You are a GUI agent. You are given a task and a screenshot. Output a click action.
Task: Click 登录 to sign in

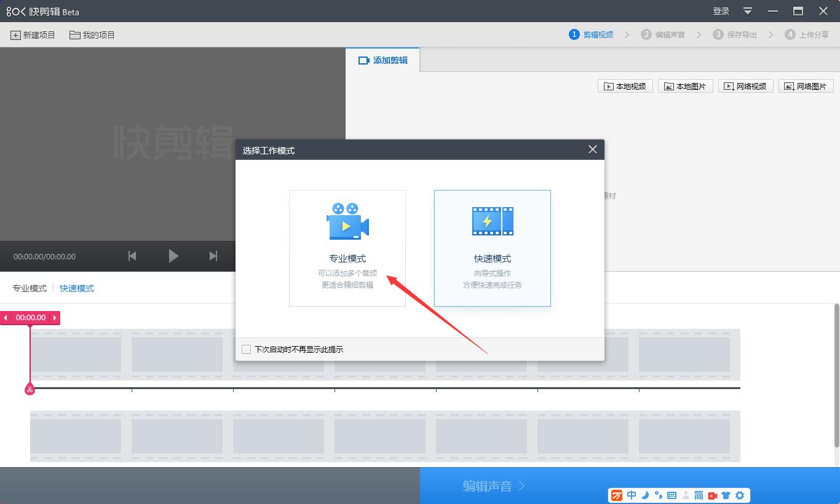pos(721,11)
